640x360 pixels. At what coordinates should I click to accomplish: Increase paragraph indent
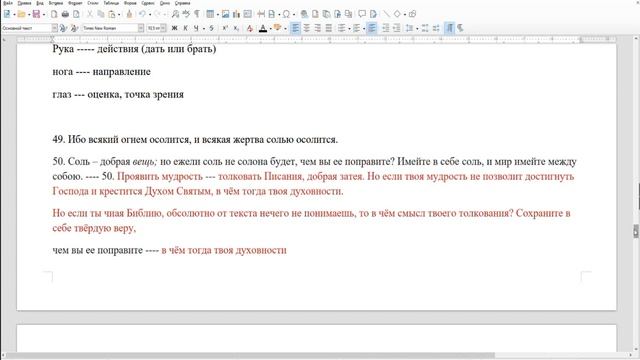click(x=385, y=28)
